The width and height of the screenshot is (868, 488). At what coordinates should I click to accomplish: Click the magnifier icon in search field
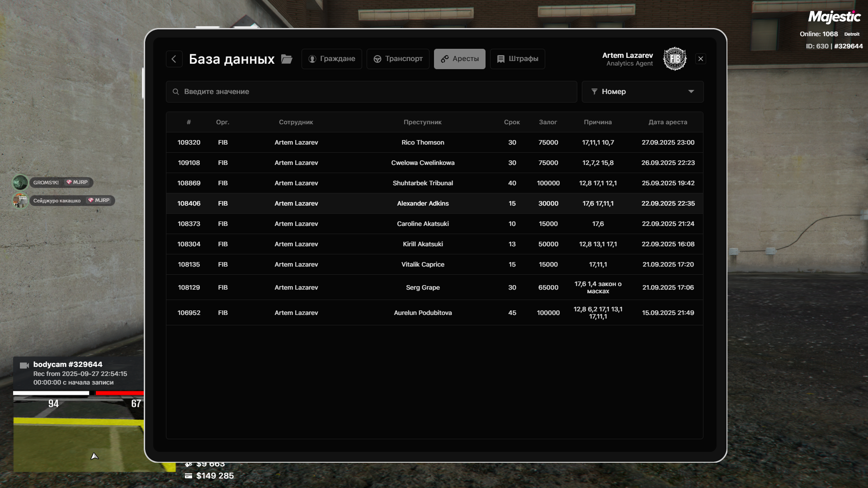(x=176, y=92)
